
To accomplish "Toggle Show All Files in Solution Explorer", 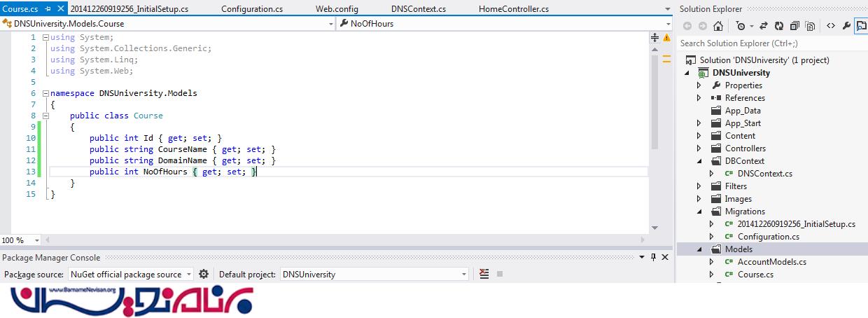I will tap(810, 26).
